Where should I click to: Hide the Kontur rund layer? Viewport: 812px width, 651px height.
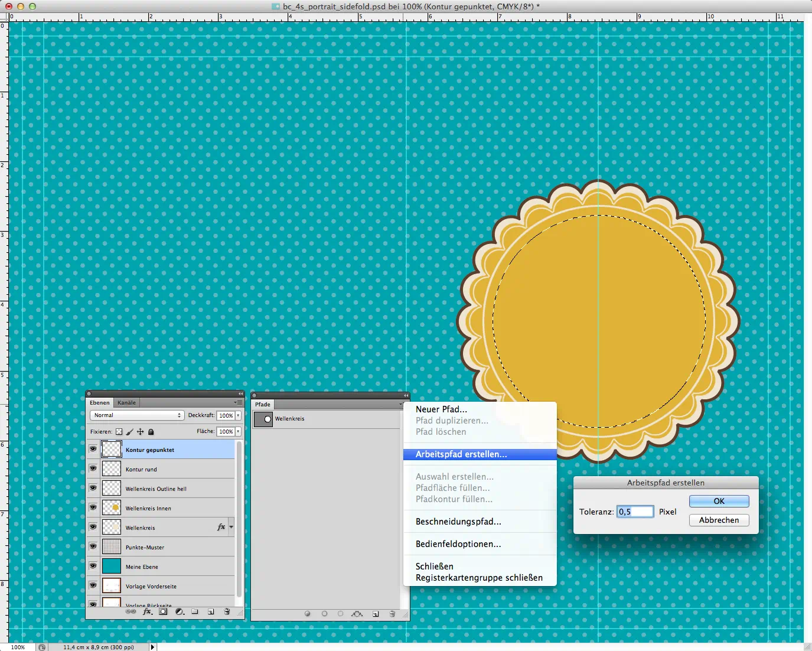tap(93, 468)
